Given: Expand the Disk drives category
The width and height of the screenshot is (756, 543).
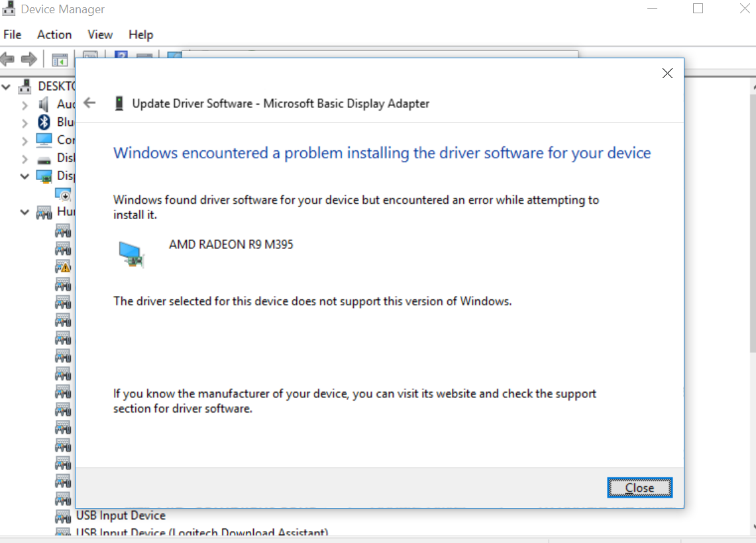Looking at the screenshot, I should [x=25, y=158].
